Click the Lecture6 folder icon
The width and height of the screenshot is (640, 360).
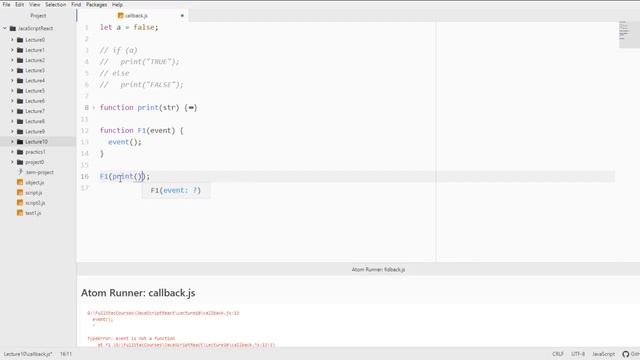[20, 101]
